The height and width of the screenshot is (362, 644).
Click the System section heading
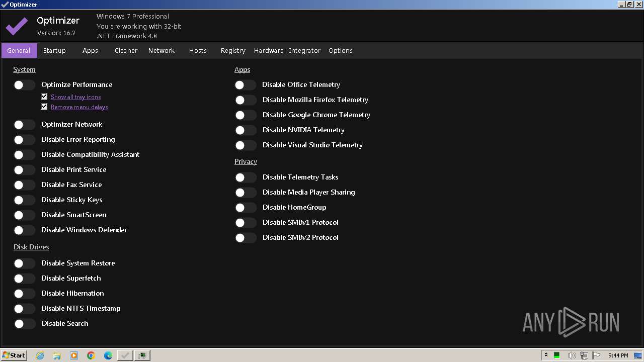(x=24, y=70)
